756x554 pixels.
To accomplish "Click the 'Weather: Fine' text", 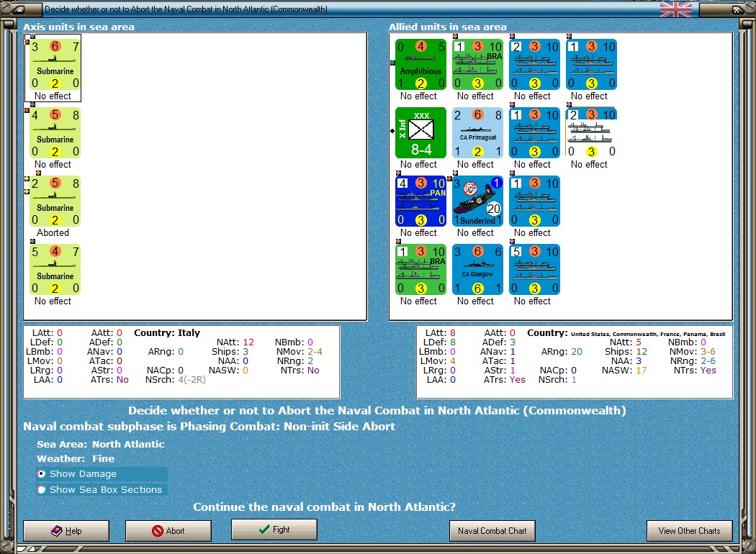I will coord(76,458).
